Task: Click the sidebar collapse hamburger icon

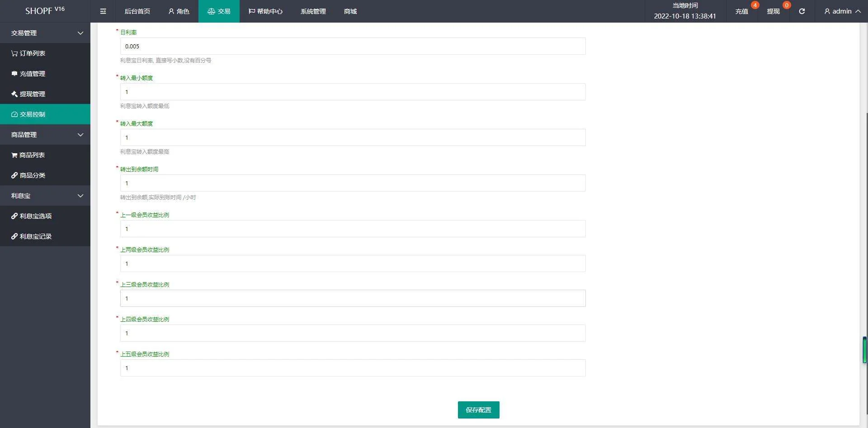Action: pos(103,11)
